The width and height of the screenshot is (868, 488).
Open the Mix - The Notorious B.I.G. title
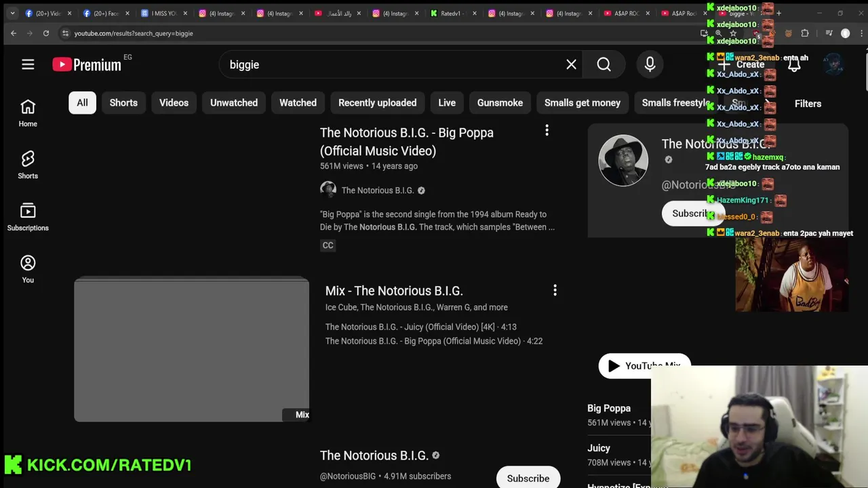[394, 291]
